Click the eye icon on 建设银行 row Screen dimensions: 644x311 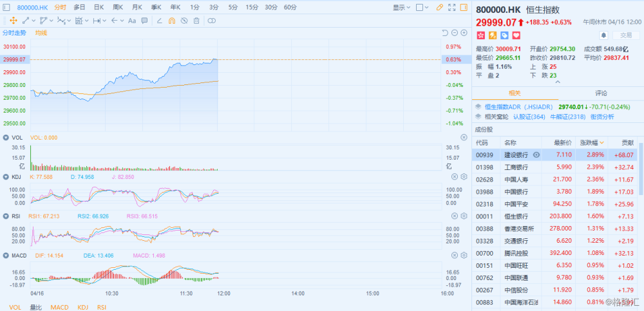coord(536,155)
